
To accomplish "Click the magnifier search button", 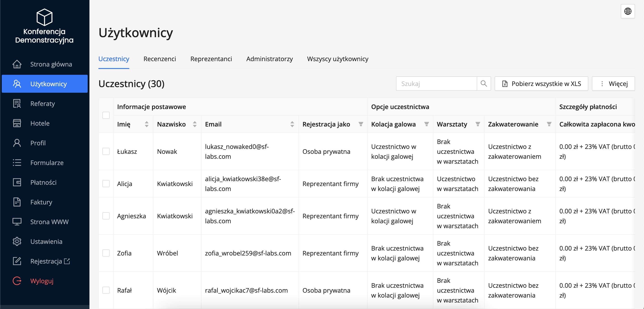I will tap(484, 84).
